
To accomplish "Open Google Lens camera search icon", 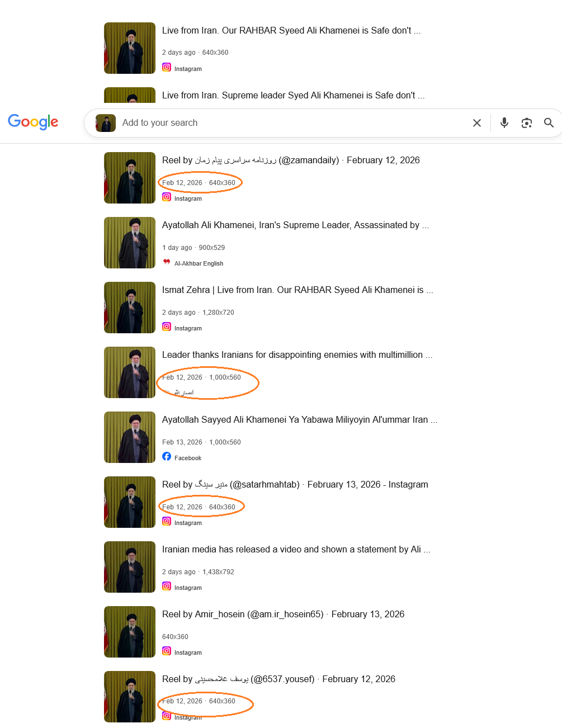I will (527, 123).
